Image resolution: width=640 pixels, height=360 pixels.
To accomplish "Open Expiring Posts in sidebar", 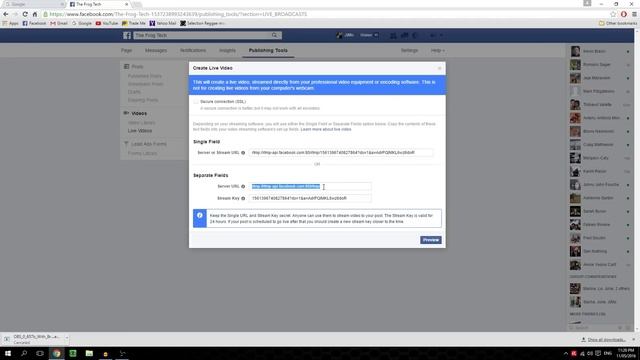I will click(x=143, y=100).
